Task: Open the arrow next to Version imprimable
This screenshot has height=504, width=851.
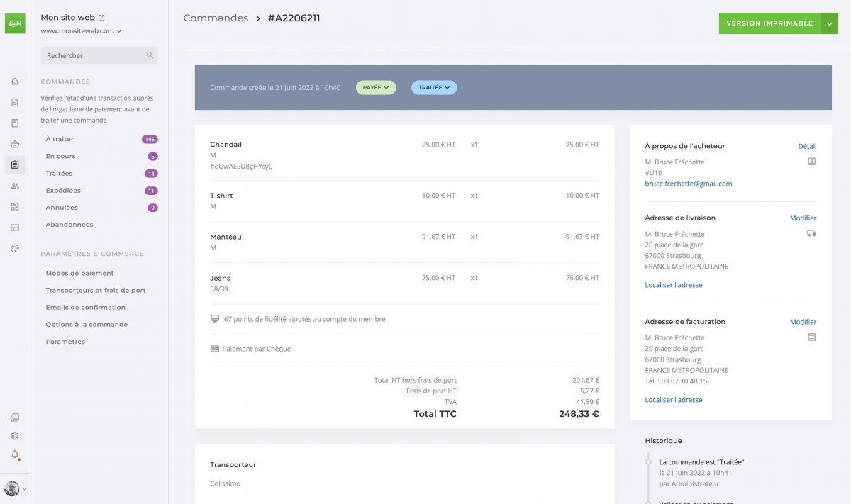Action: coord(830,23)
